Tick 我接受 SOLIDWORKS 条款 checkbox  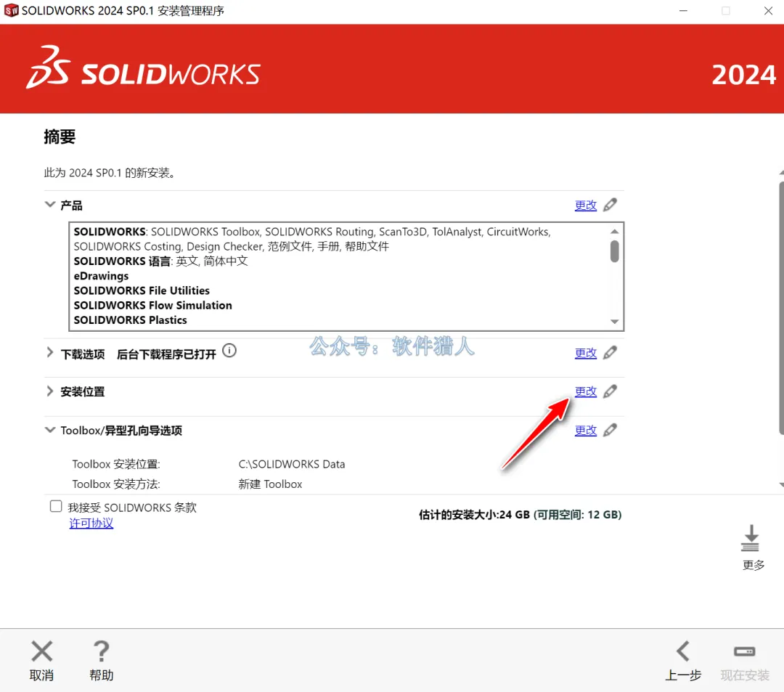coord(56,506)
